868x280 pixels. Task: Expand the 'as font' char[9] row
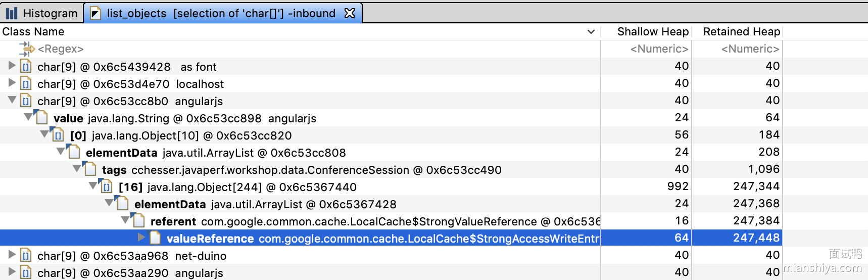12,66
